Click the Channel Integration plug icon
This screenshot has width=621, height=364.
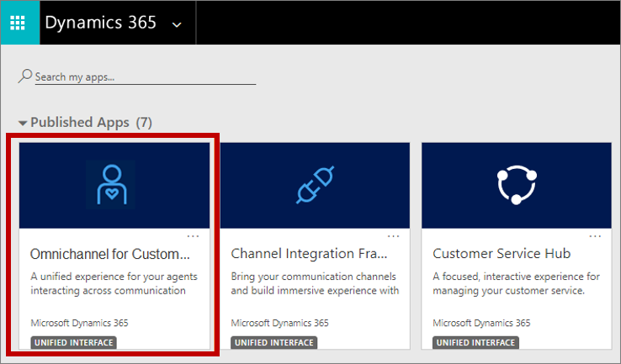coord(316,185)
